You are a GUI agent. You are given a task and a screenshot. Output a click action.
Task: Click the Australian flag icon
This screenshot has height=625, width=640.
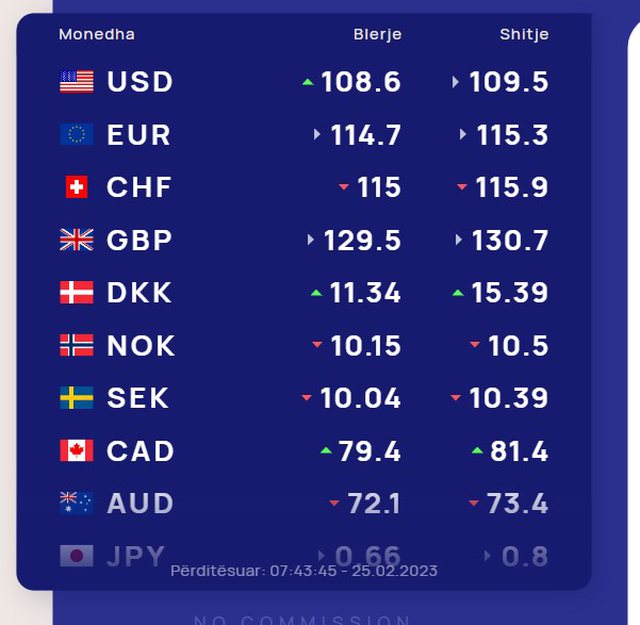pyautogui.click(x=76, y=503)
